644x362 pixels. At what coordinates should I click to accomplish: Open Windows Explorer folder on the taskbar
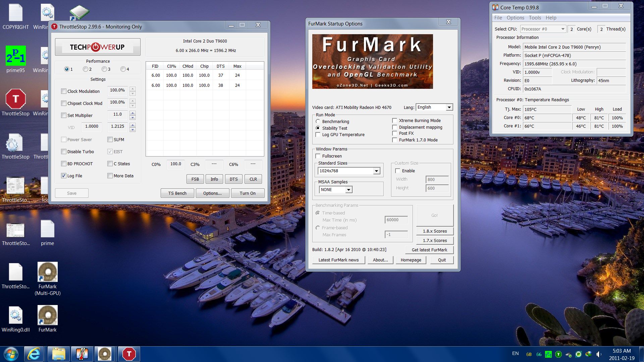coord(59,354)
